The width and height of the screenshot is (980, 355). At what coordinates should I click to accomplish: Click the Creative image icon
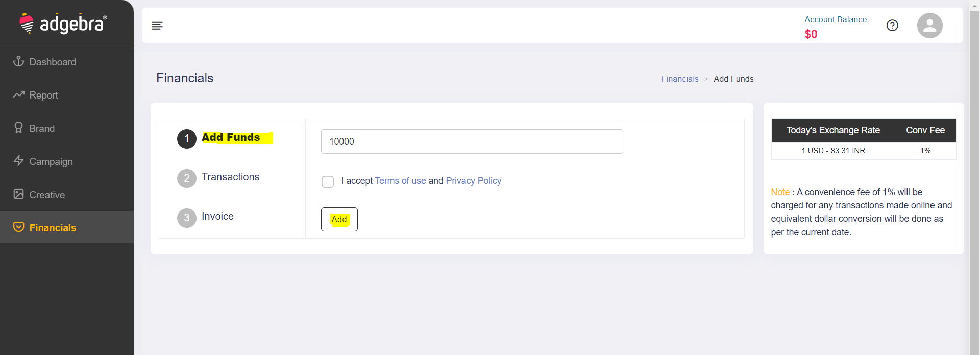pyautogui.click(x=19, y=194)
